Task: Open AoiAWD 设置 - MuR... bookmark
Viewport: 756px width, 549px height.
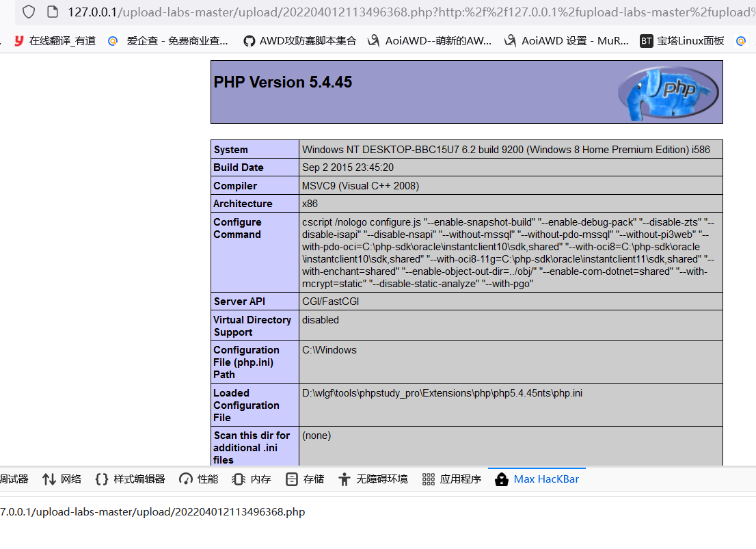Action: point(567,41)
